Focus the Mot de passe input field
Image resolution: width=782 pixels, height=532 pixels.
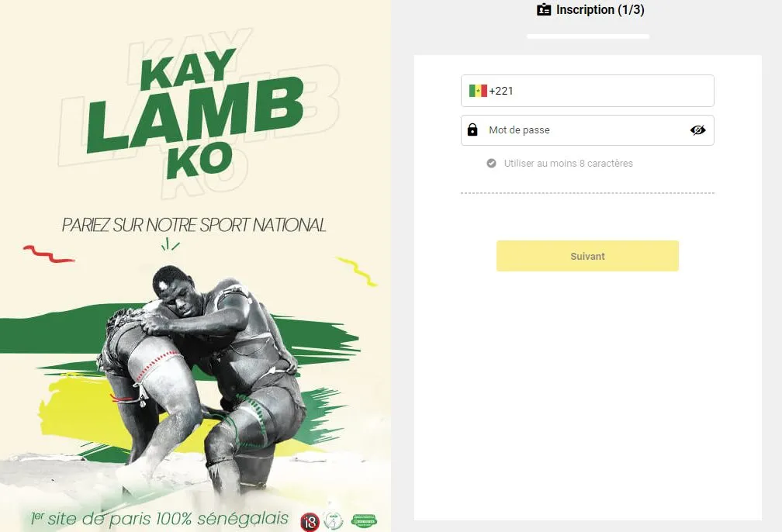[587, 130]
